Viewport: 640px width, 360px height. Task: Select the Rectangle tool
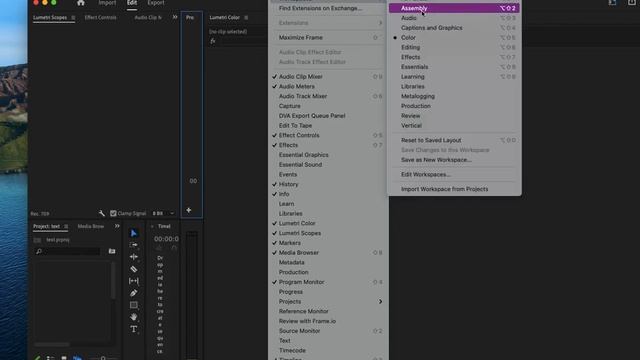pyautogui.click(x=133, y=305)
